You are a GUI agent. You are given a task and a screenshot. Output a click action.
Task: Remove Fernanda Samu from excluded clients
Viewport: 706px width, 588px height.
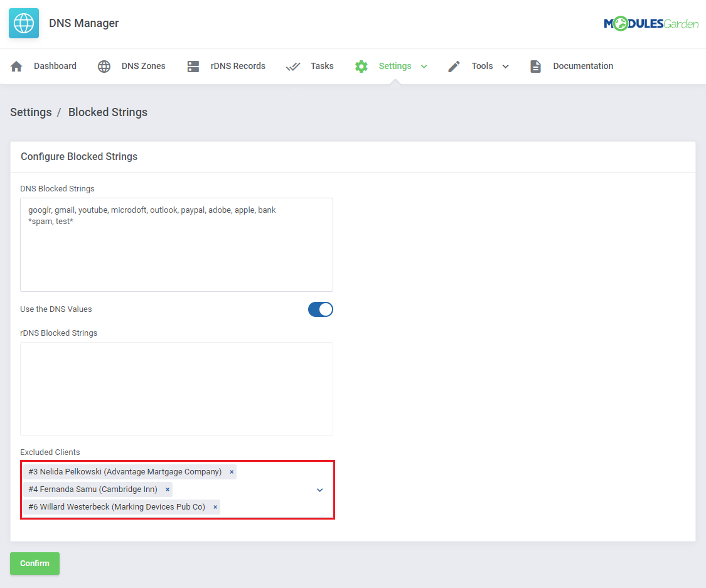[168, 489]
